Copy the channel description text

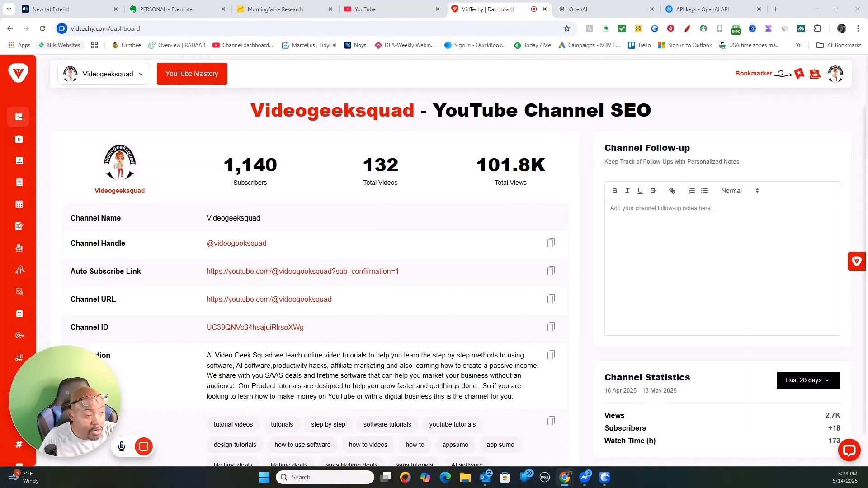tap(551, 355)
